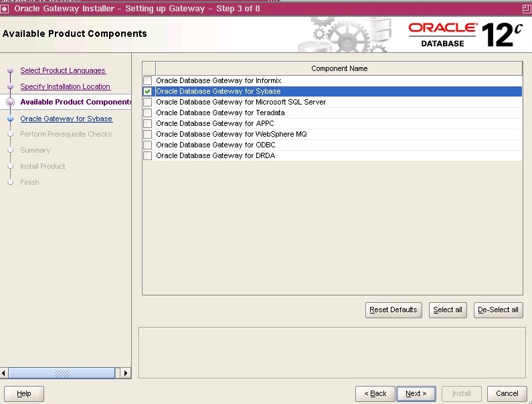Check the Gateway for APPC checkbox
Viewport: 532px width, 404px height.
(x=148, y=123)
